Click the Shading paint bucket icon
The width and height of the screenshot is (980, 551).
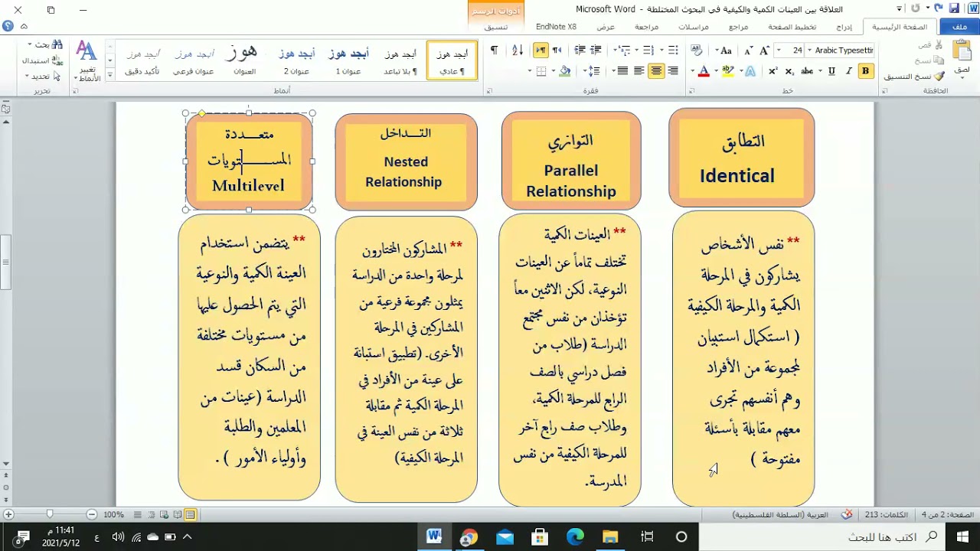click(564, 71)
